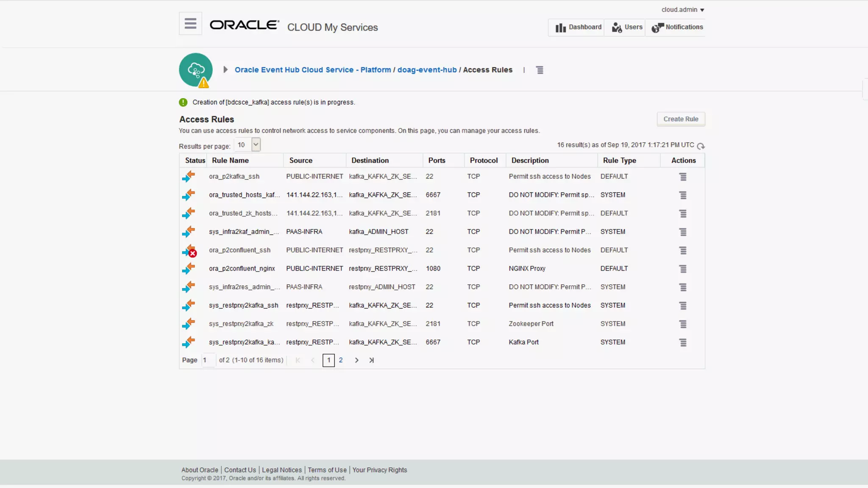Click 'restprxy_ADMIN_HOST' destination cell
The height and width of the screenshot is (488, 868).
point(382,287)
